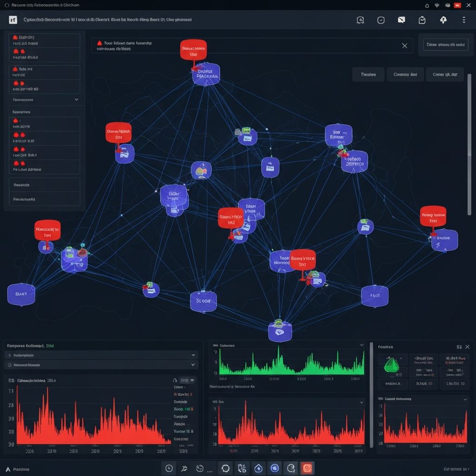The height and width of the screenshot is (476, 476).
Task: Select the green gem thumbnail in the bottom-right panel
Action: click(392, 365)
